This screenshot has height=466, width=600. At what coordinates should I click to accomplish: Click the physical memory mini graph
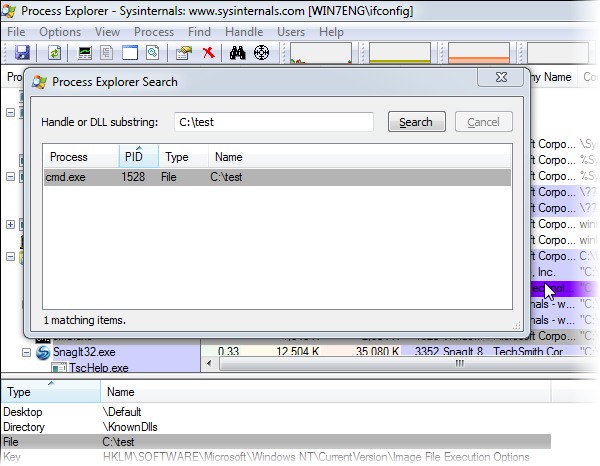pyautogui.click(x=479, y=53)
